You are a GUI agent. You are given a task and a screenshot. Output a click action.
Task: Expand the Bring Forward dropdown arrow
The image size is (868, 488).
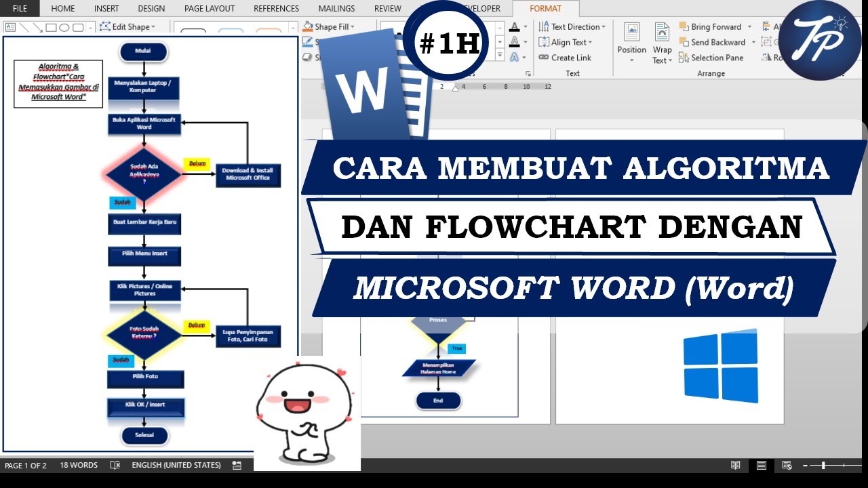(x=749, y=26)
